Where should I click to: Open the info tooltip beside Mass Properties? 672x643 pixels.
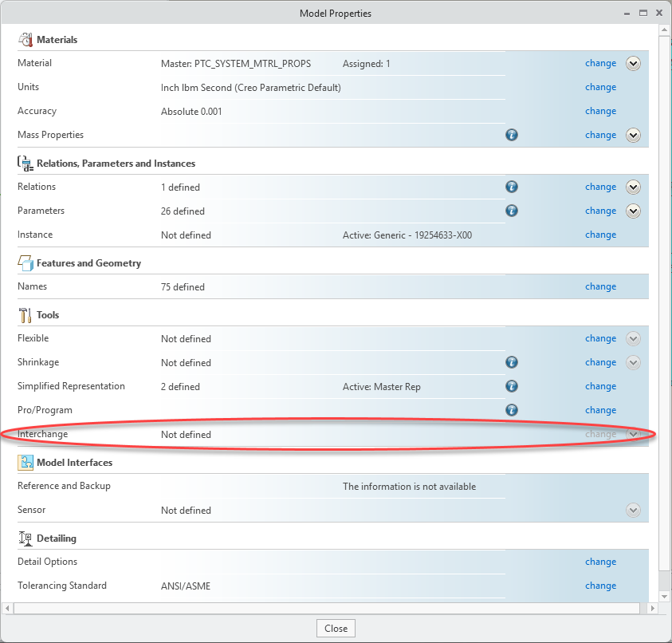pyautogui.click(x=511, y=135)
